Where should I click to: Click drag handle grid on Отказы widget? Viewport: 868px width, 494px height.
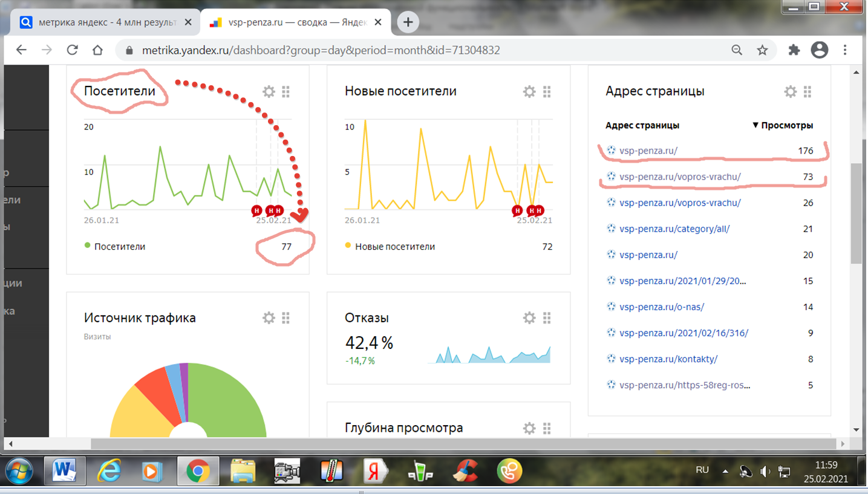point(547,318)
